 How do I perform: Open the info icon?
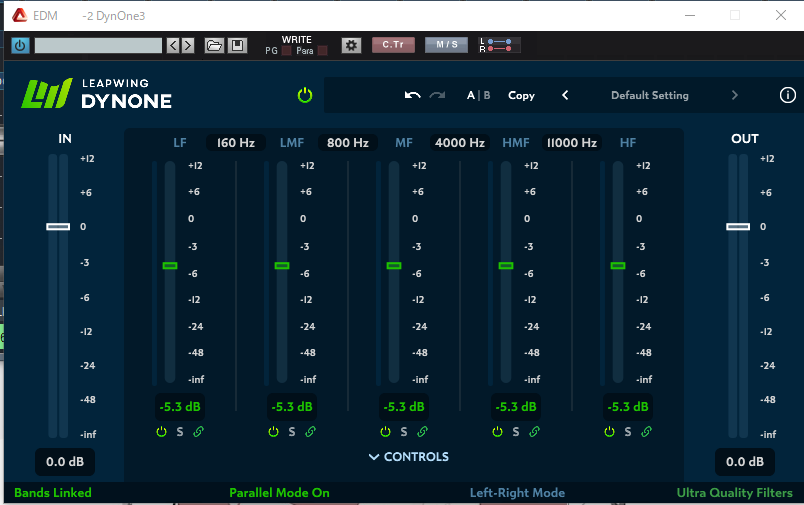(x=788, y=95)
